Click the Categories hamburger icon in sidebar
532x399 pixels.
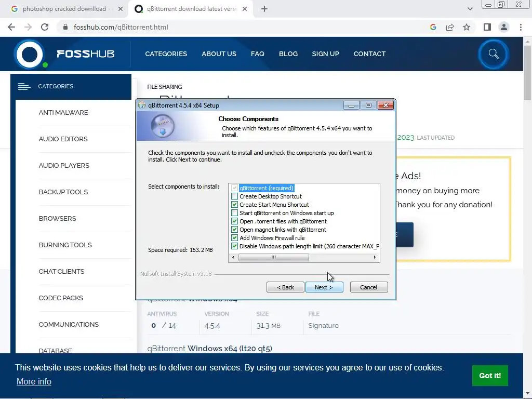pos(24,87)
